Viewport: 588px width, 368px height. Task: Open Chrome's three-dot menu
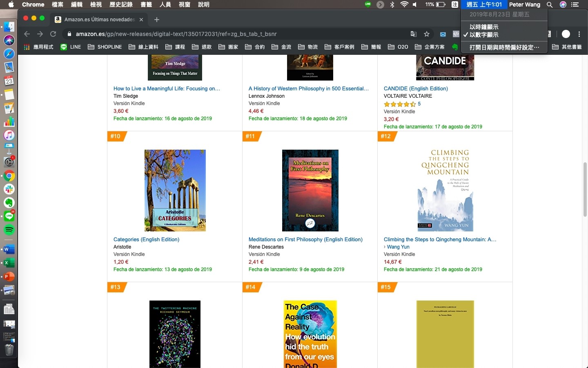coord(579,34)
